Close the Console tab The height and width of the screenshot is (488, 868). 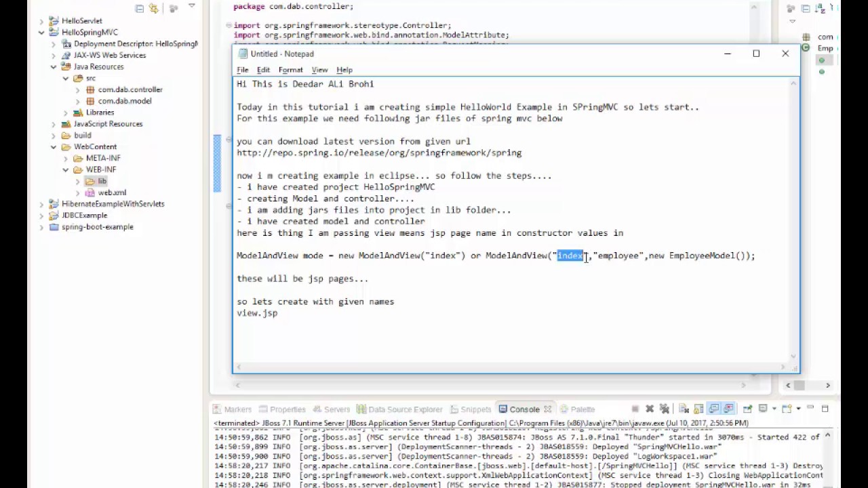pos(547,409)
